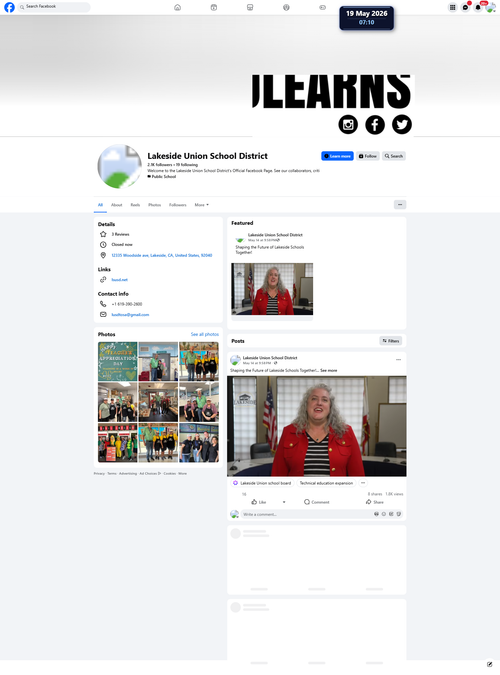The width and height of the screenshot is (500, 675).
Task: Switch to the All tab
Action: (x=100, y=205)
